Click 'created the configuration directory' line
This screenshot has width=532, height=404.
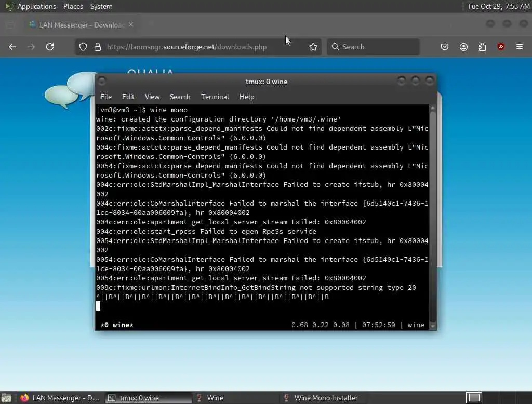point(219,119)
